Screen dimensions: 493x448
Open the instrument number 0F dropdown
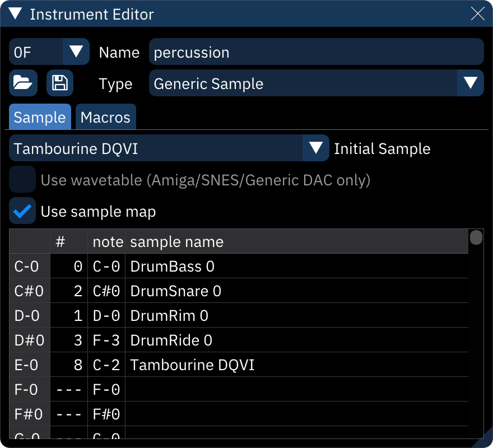[76, 52]
